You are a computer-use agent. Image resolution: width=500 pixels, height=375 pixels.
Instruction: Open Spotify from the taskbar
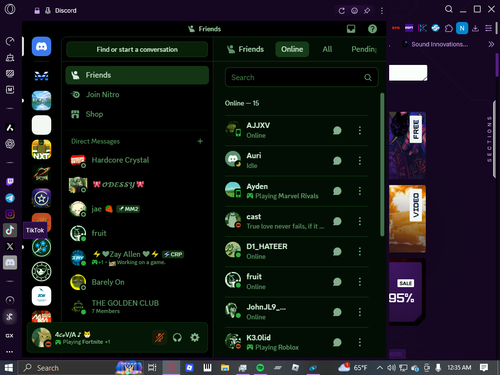(260, 368)
